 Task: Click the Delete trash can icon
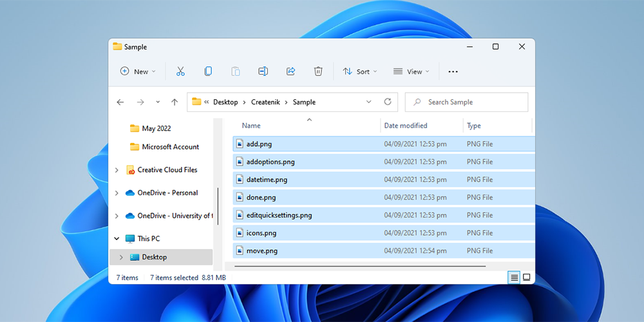coord(318,71)
